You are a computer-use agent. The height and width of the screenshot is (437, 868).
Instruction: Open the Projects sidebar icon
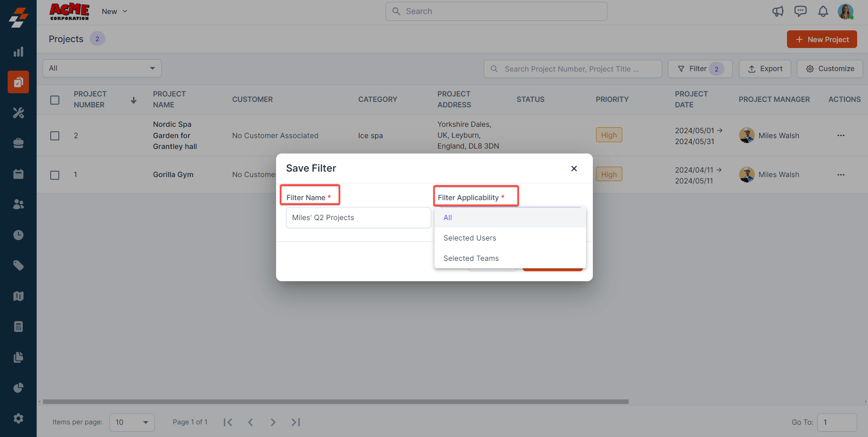pyautogui.click(x=18, y=82)
